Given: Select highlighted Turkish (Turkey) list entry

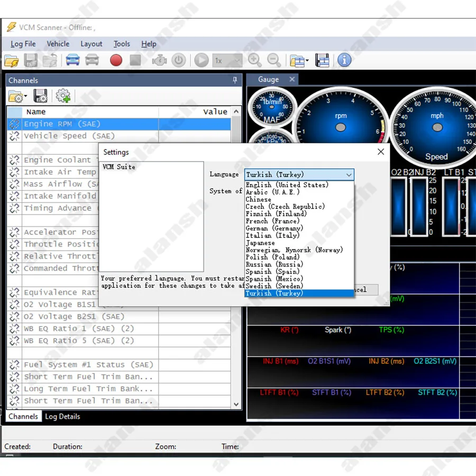Looking at the screenshot, I should [x=299, y=293].
